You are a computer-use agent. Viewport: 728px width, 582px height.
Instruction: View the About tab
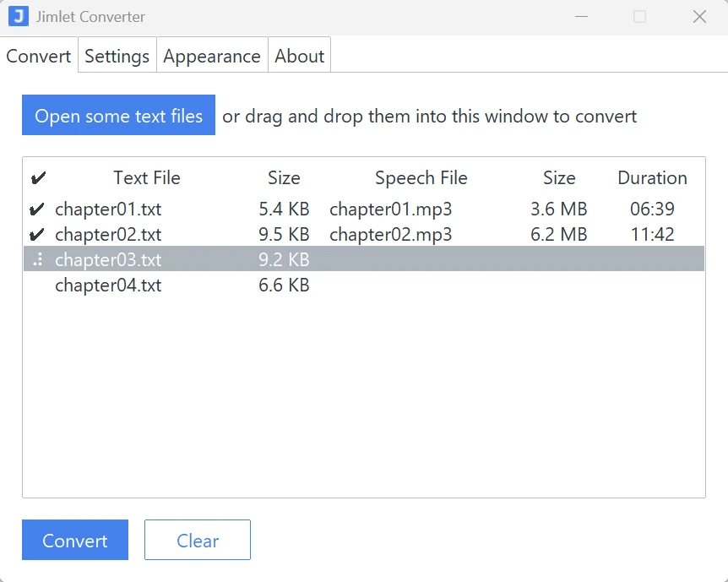299,56
